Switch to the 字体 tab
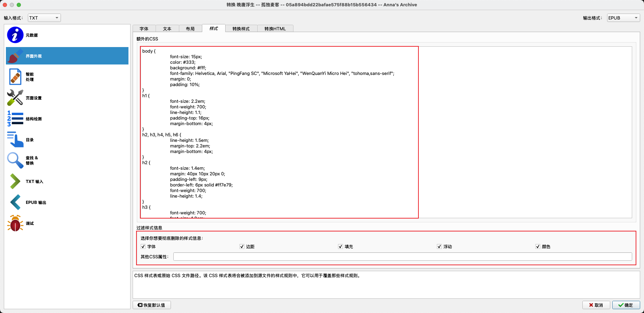 click(144, 29)
